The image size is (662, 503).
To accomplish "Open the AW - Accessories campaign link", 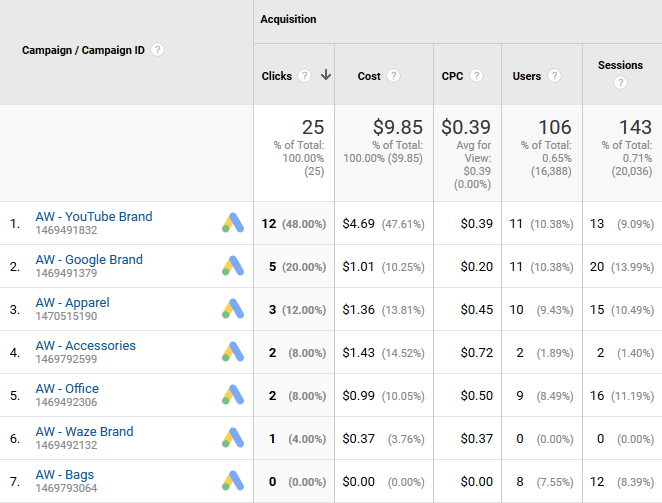I will pyautogui.click(x=86, y=345).
